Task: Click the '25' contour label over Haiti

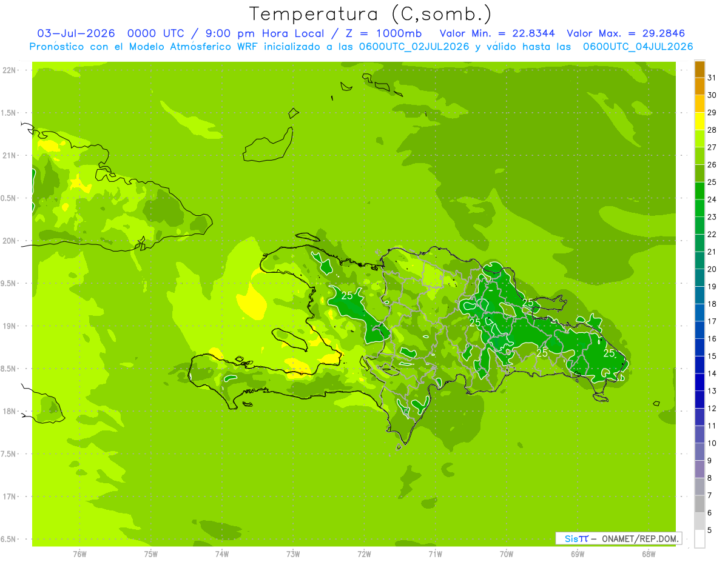Action: 348,296
